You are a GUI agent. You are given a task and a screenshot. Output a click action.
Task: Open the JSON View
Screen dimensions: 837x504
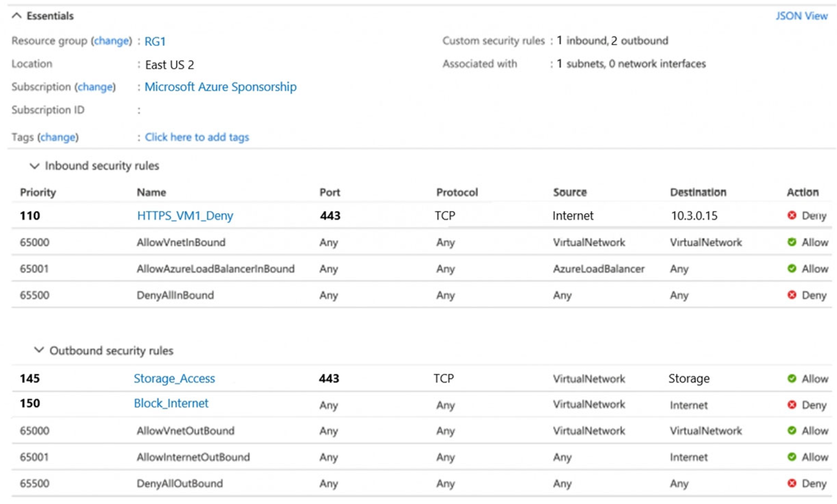point(802,16)
